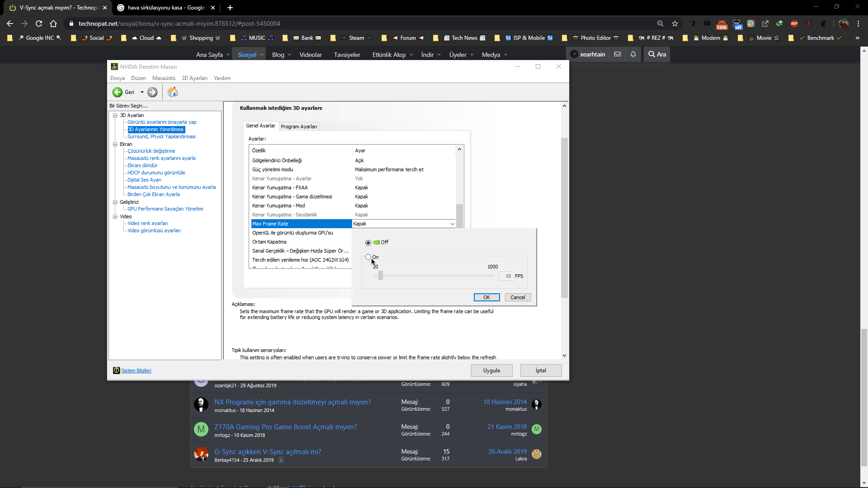
Task: Switch to the Program Ayarları tab
Action: [299, 127]
